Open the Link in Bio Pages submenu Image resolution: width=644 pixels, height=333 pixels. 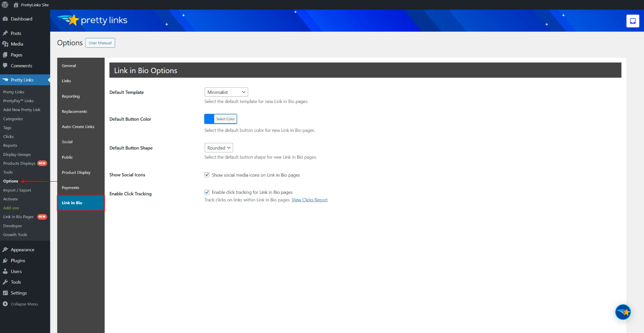(18, 217)
